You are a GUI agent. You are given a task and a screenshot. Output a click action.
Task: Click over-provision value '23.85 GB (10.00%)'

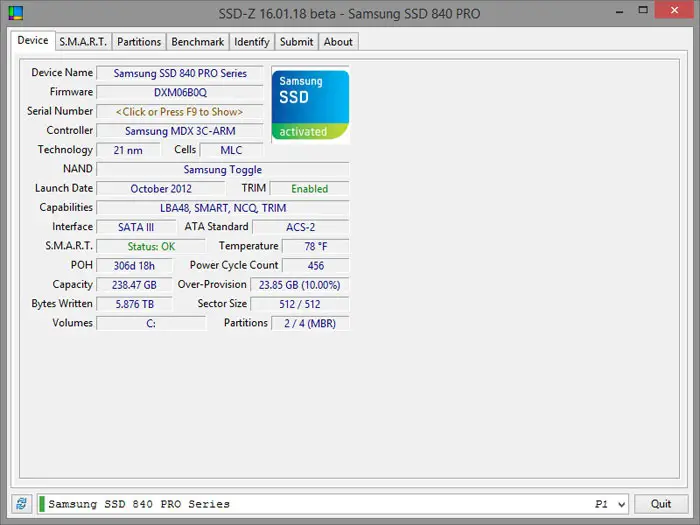[x=300, y=285]
